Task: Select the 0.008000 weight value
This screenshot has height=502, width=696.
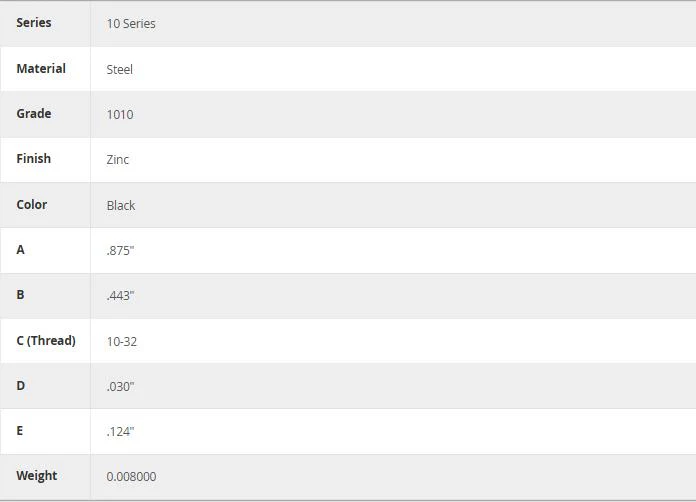Action: click(131, 476)
